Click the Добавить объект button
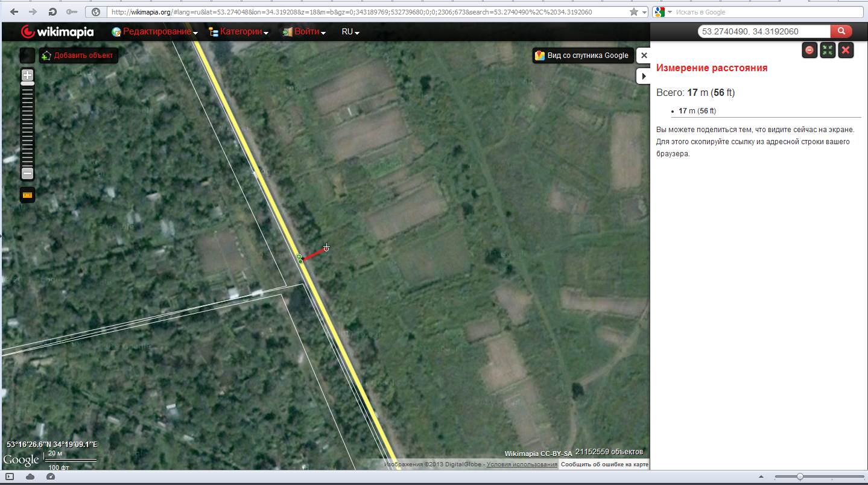This screenshot has width=868, height=485. point(78,55)
